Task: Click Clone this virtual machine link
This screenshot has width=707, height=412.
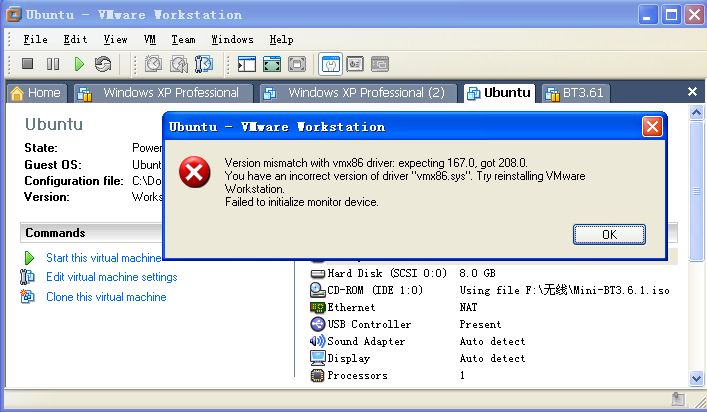Action: [x=106, y=297]
